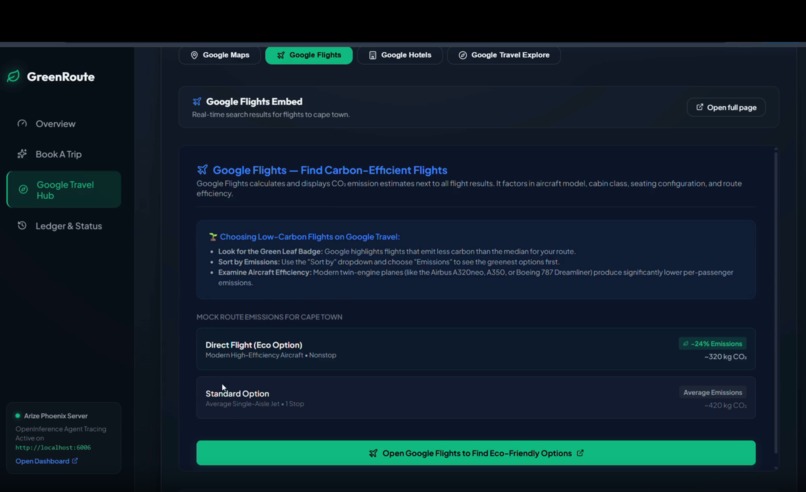The width and height of the screenshot is (806, 492).
Task: Click the plane icon beside Google Flights Embed
Action: pyautogui.click(x=197, y=101)
